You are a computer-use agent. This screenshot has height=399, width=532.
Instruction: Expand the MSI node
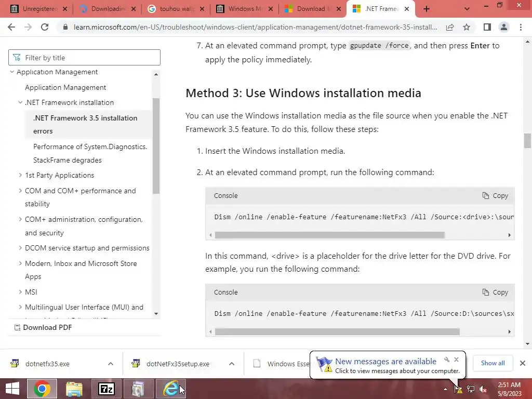(x=20, y=291)
